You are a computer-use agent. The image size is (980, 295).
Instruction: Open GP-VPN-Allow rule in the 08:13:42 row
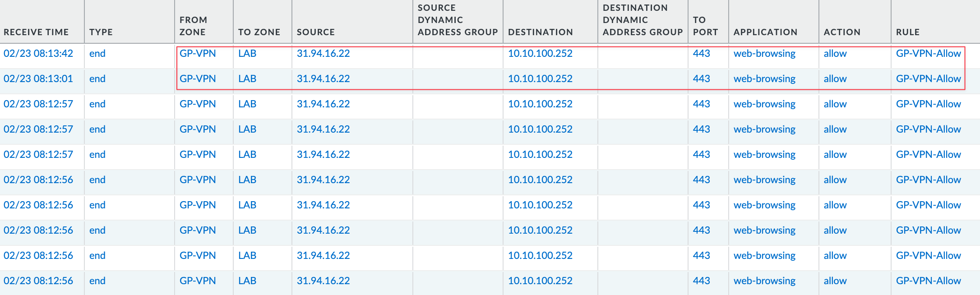[928, 53]
